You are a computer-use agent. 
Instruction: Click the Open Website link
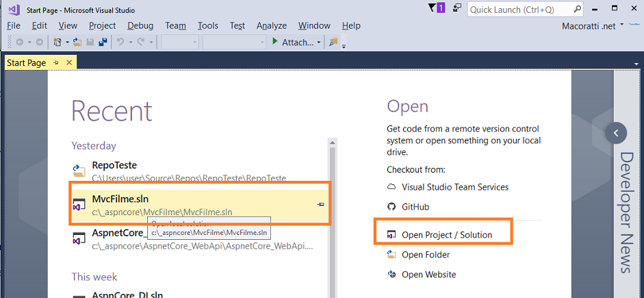tap(429, 274)
